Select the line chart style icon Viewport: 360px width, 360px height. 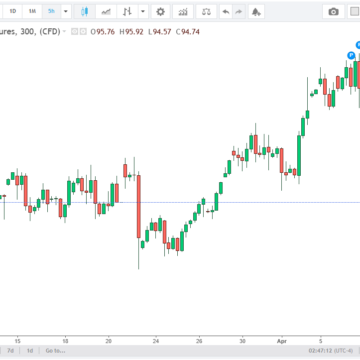click(106, 12)
